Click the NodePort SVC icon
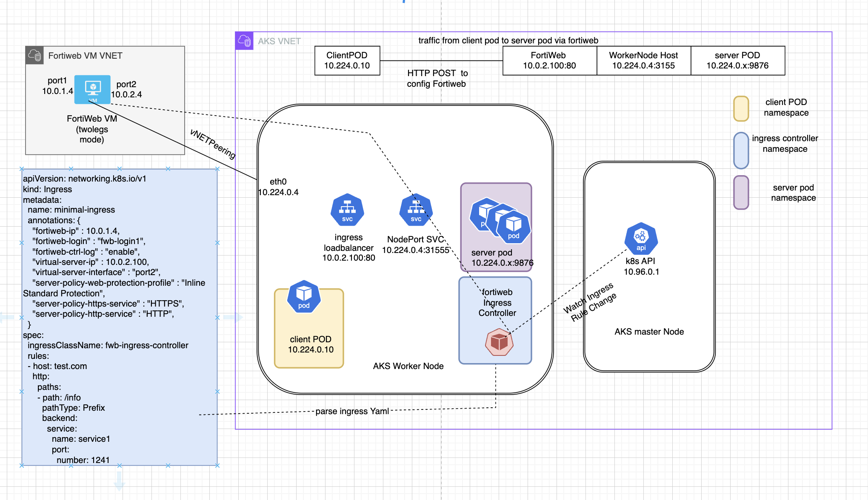 coord(416,210)
